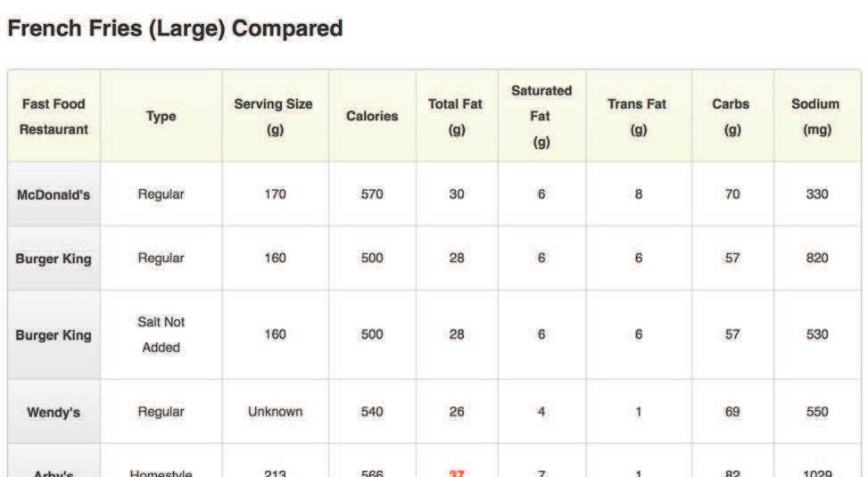The height and width of the screenshot is (477, 868).
Task: Select the Salt Not Added type cell
Action: 161,334
